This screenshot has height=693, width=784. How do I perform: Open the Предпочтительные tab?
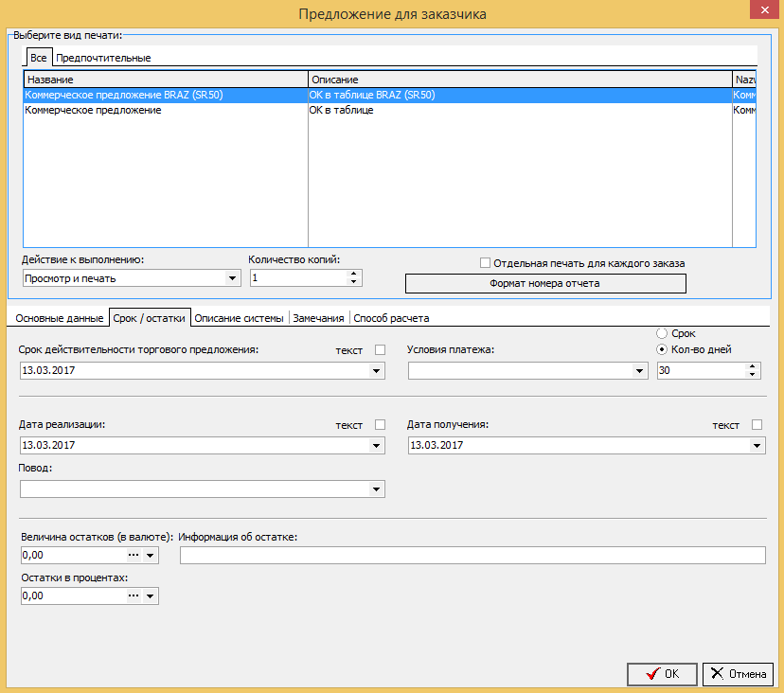[103, 58]
